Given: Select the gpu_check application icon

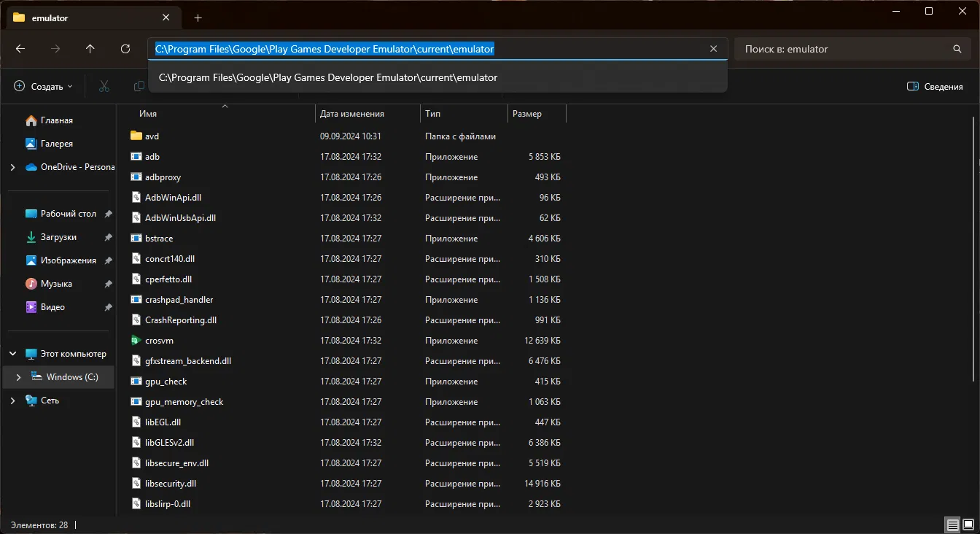Looking at the screenshot, I should [x=136, y=382].
